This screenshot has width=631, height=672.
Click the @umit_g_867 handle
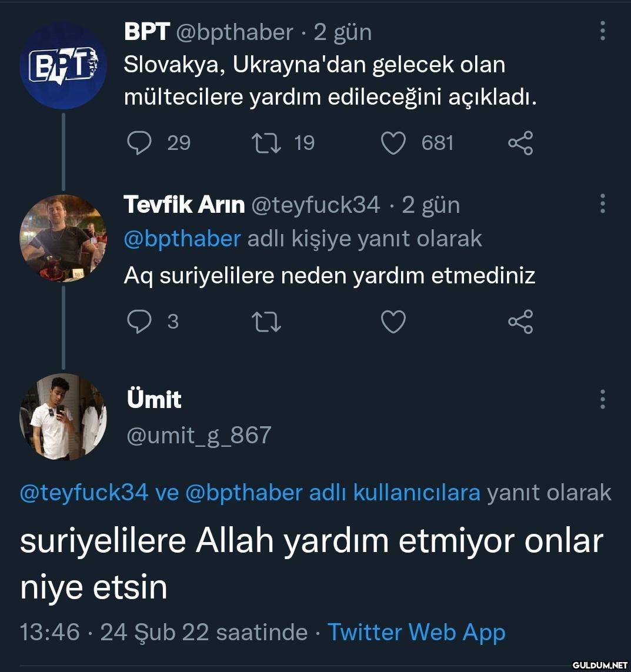point(199,435)
